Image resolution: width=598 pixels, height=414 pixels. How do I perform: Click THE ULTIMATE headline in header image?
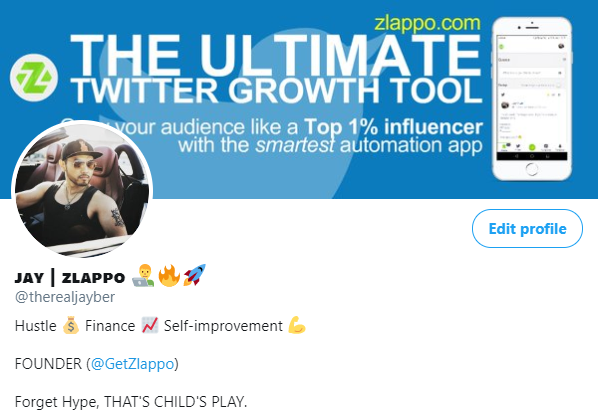(x=275, y=55)
